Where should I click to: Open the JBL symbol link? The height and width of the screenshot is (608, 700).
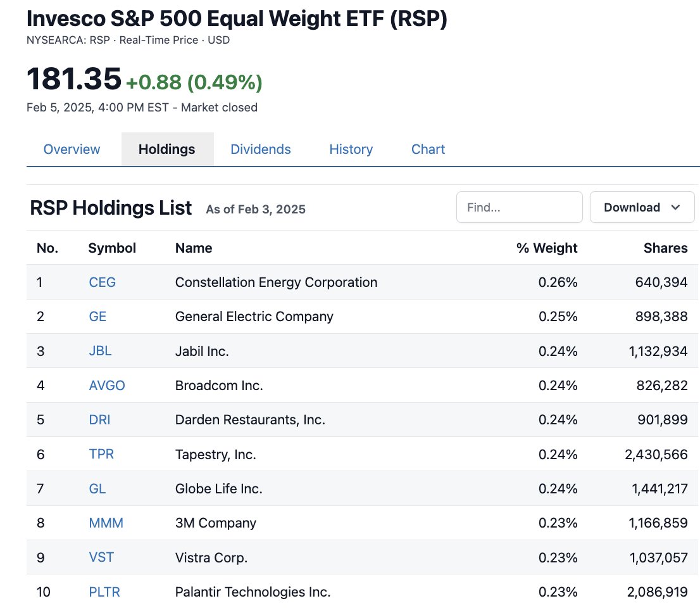(100, 351)
